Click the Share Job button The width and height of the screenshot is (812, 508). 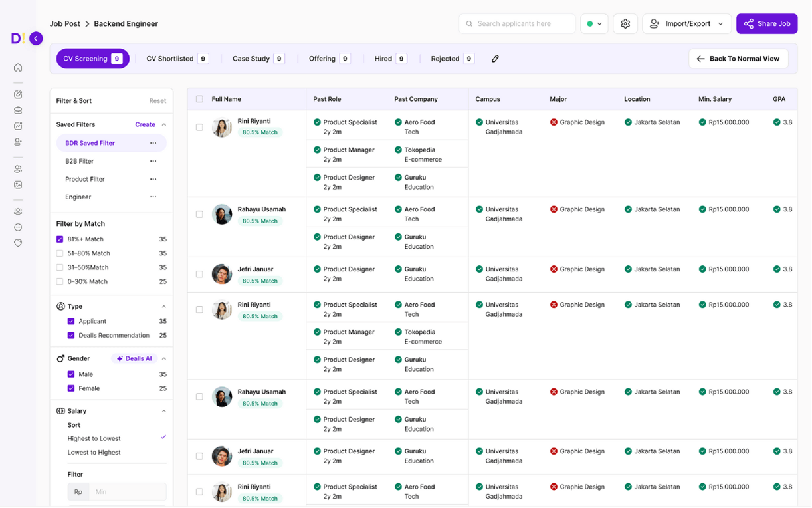point(766,24)
